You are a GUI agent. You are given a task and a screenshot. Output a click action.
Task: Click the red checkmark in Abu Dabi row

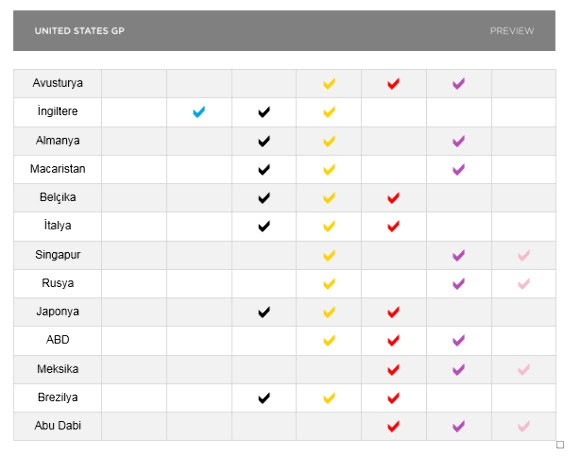tap(394, 426)
